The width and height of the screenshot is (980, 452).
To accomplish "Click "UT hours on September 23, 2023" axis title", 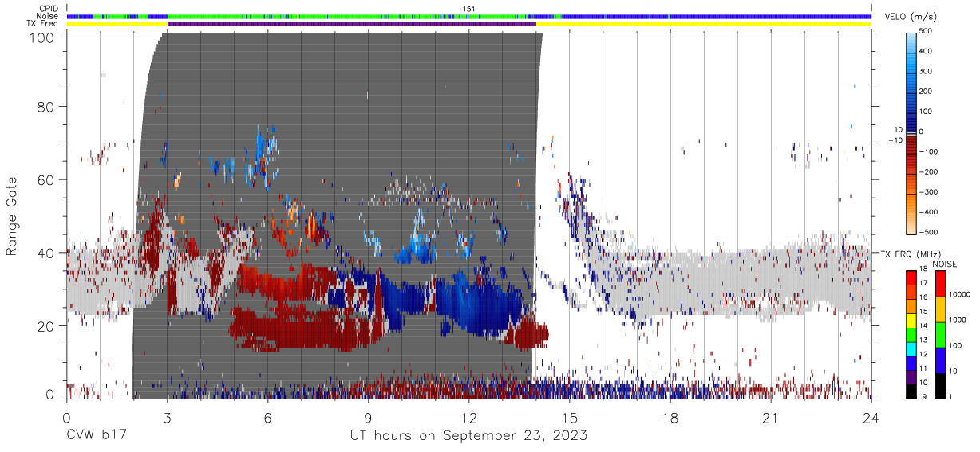I will [x=469, y=436].
